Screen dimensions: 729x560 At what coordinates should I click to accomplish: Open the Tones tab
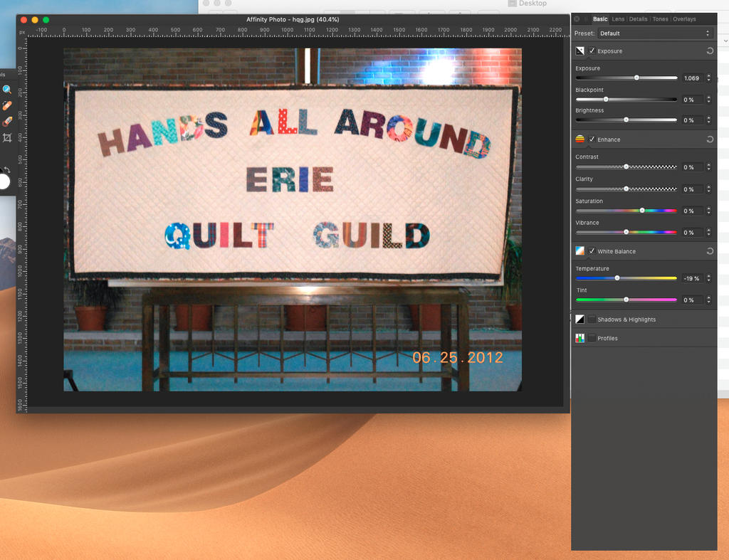(x=660, y=19)
